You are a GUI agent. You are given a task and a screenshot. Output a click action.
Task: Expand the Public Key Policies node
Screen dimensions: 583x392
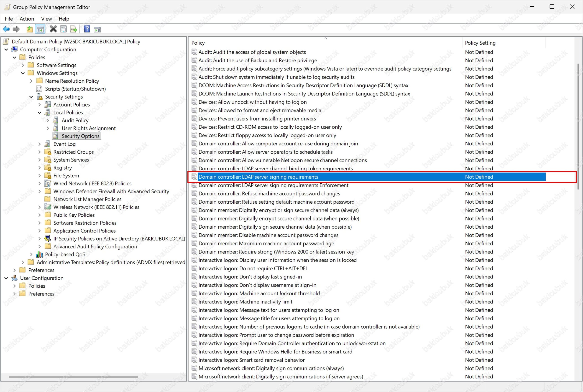[40, 215]
